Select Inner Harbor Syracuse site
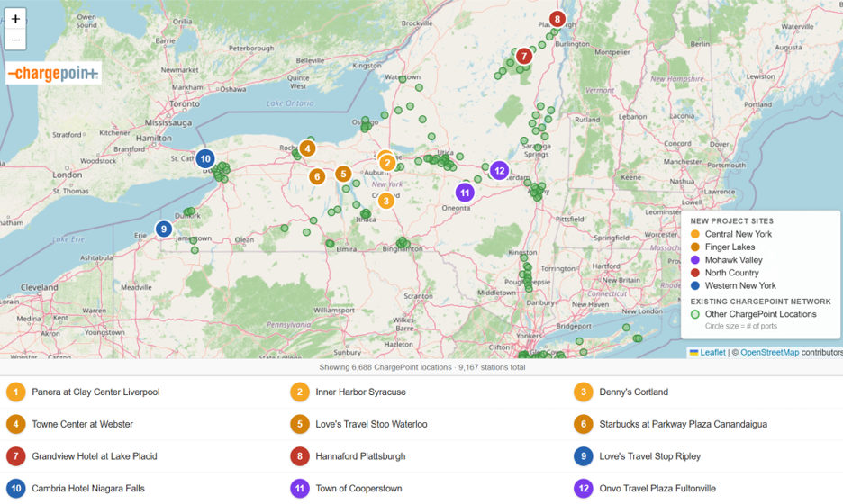 click(361, 392)
